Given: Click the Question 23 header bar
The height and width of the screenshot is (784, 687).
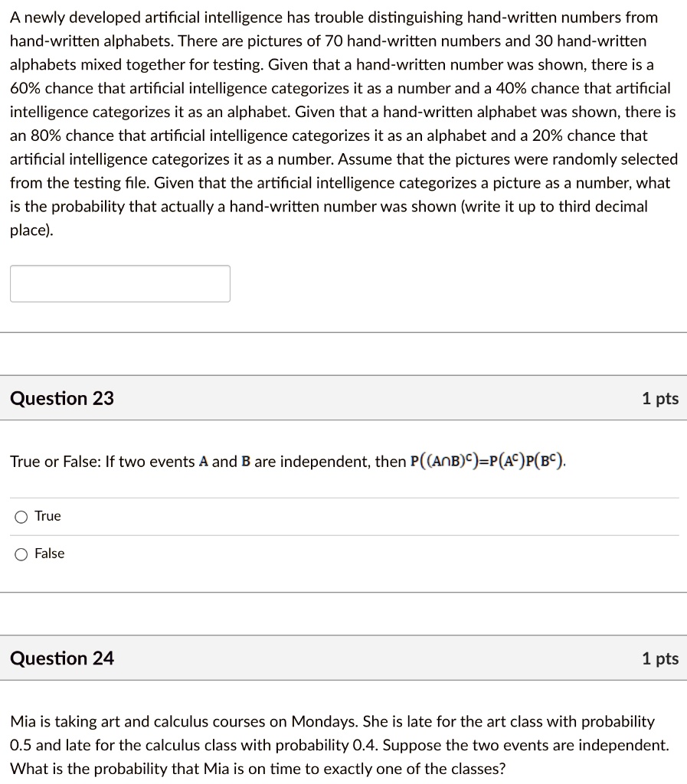Looking at the screenshot, I should [x=343, y=398].
